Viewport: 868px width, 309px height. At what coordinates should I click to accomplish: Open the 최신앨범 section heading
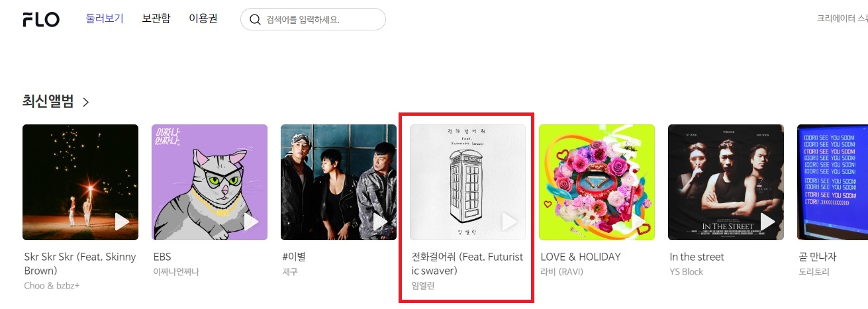coord(49,101)
